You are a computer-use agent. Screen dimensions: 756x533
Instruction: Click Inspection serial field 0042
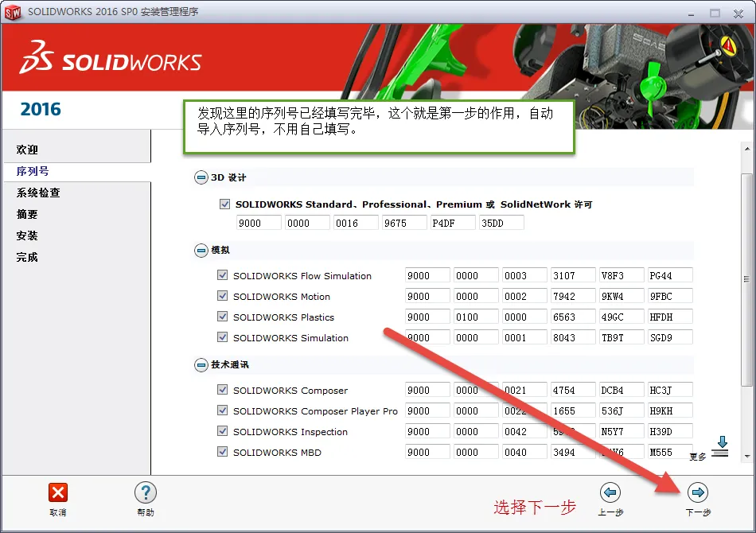(x=524, y=431)
